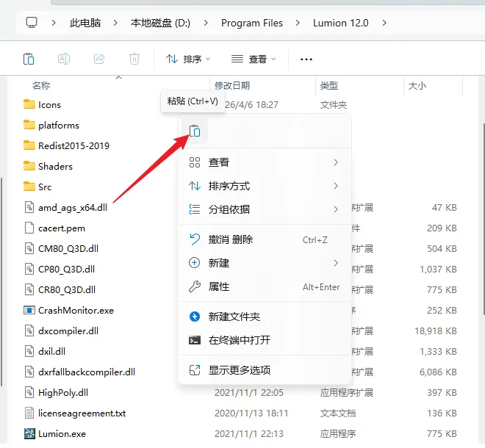Expand the 分组依据 submenu
The height and width of the screenshot is (448, 485).
tap(265, 209)
